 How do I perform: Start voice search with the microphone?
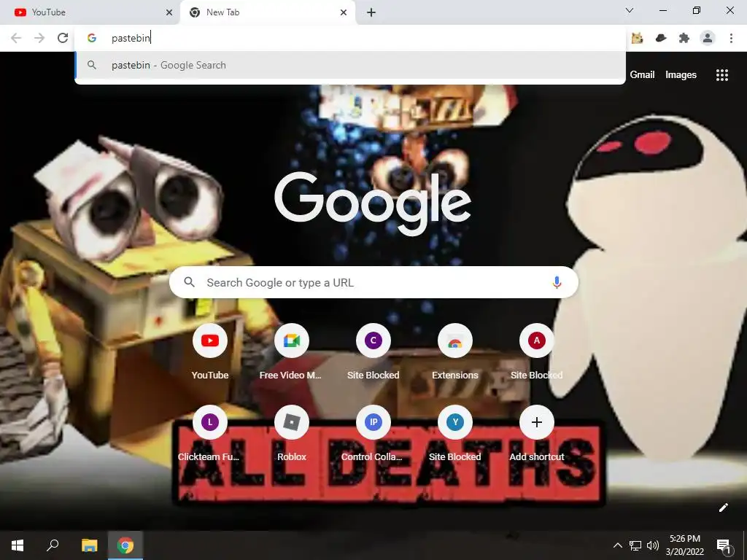557,282
